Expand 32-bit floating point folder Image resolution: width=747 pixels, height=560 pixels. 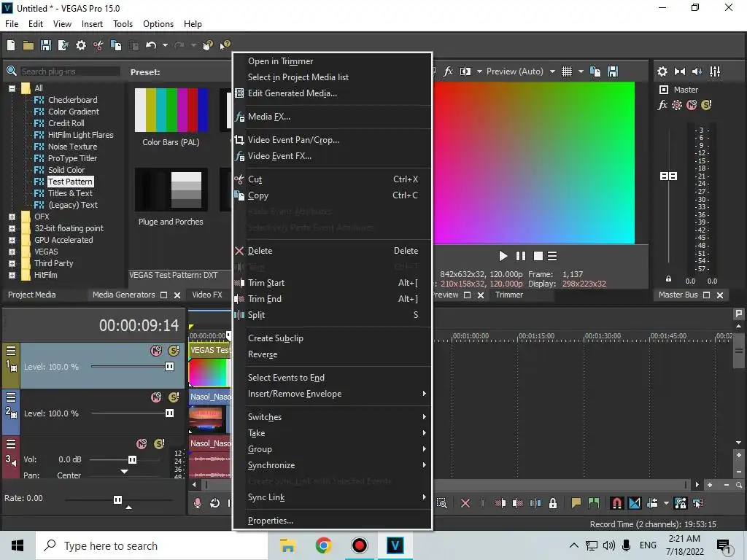point(12,228)
